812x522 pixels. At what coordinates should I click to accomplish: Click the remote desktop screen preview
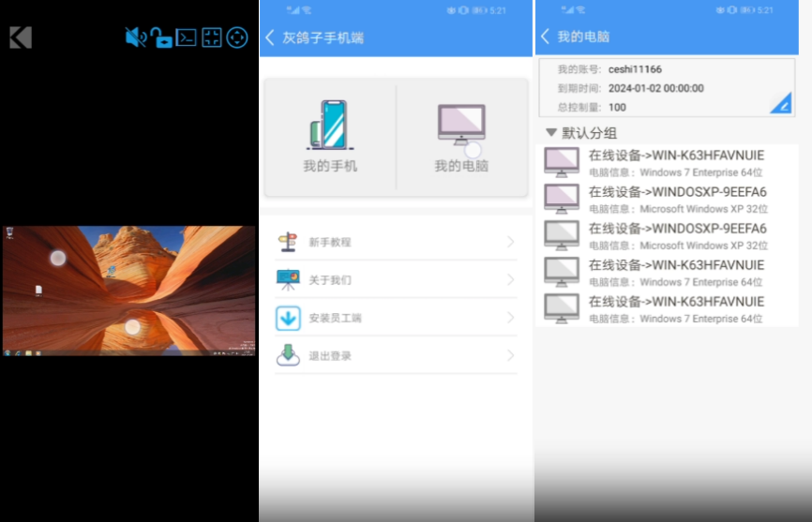tap(128, 291)
